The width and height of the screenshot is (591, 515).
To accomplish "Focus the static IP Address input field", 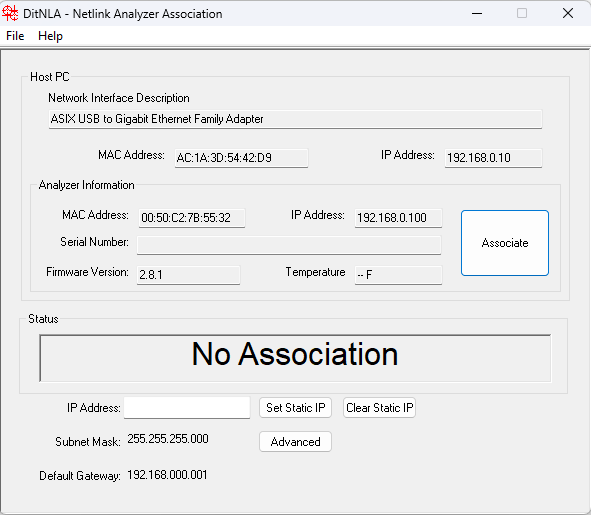I will tap(187, 408).
